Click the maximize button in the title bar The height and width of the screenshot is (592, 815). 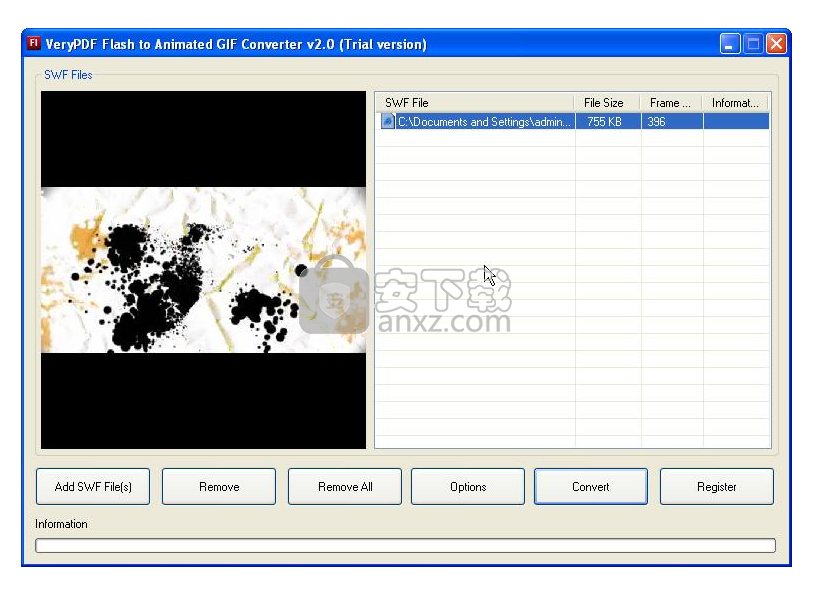pyautogui.click(x=753, y=44)
